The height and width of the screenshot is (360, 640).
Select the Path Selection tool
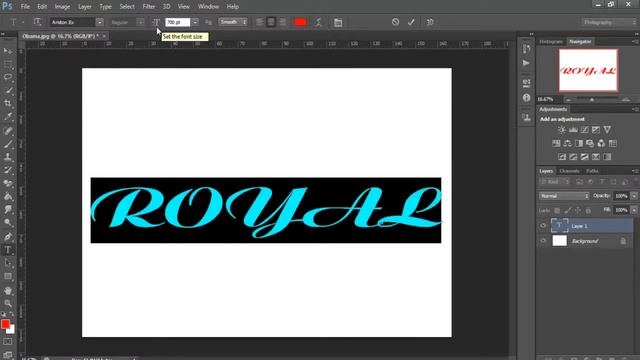tap(8, 263)
